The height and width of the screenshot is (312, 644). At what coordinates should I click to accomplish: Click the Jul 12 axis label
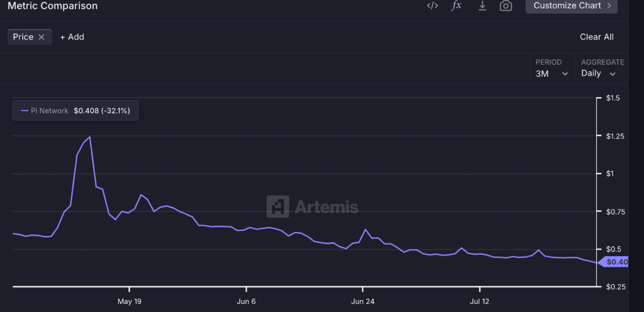(479, 301)
